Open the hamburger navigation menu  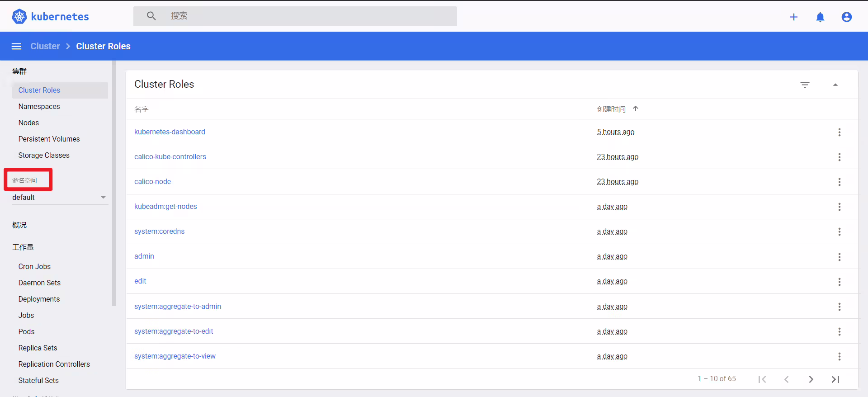16,46
